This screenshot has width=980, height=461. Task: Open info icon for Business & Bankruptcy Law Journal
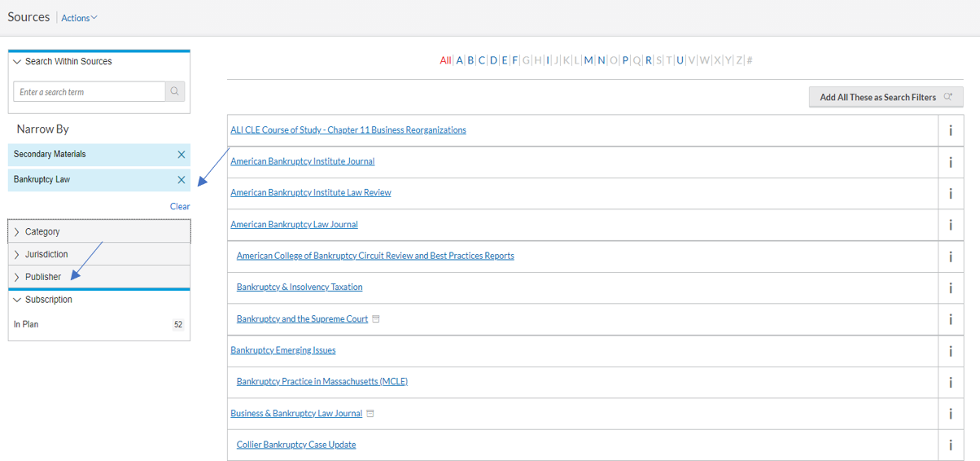click(951, 414)
